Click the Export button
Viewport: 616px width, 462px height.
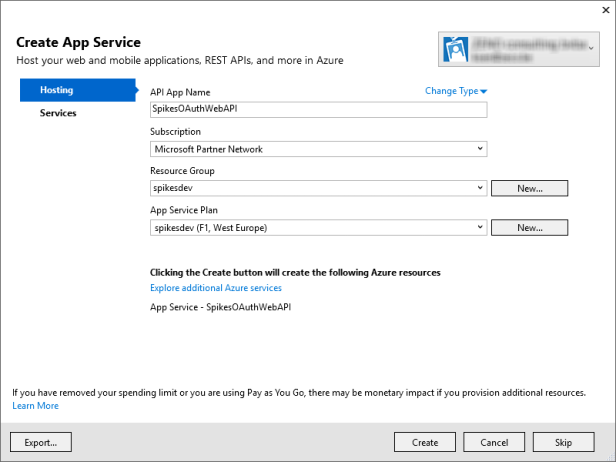[41, 442]
